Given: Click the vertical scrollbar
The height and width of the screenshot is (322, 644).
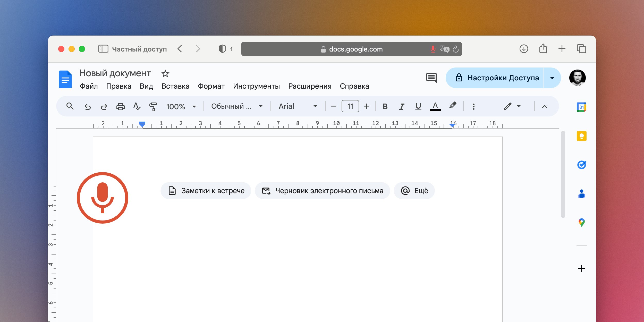Looking at the screenshot, I should point(563,174).
